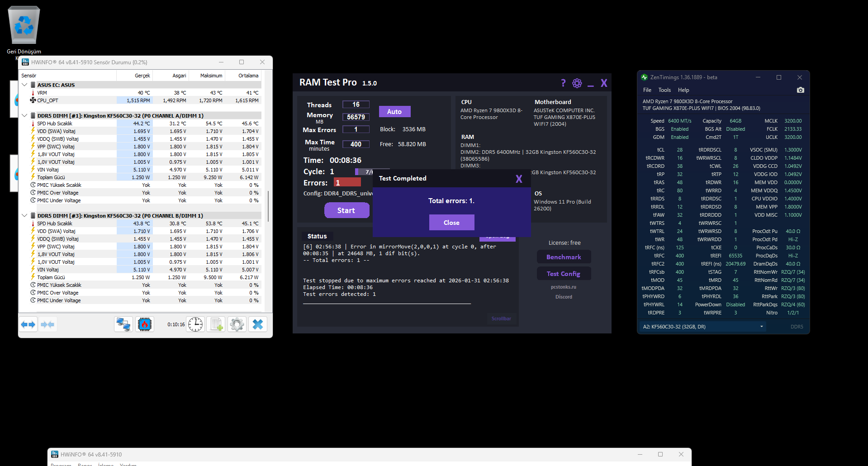Click the Test Config button
Viewport: 868px width, 466px height.
564,274
